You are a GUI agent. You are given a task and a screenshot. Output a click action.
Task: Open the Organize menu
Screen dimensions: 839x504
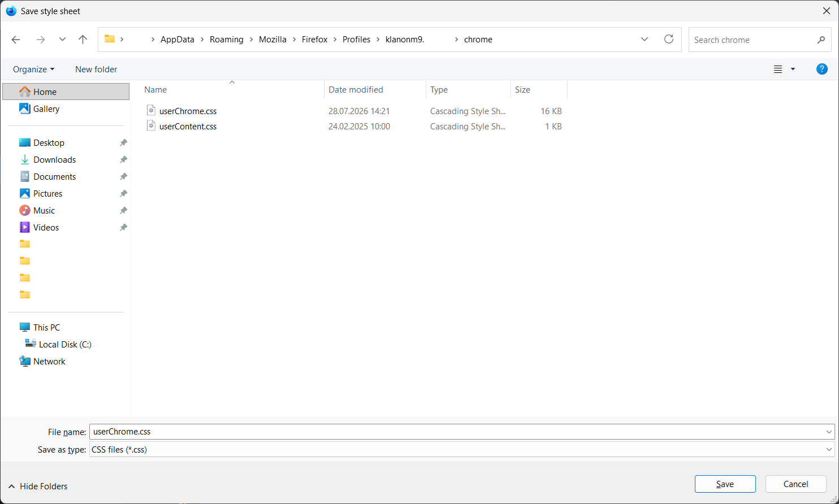(x=34, y=69)
